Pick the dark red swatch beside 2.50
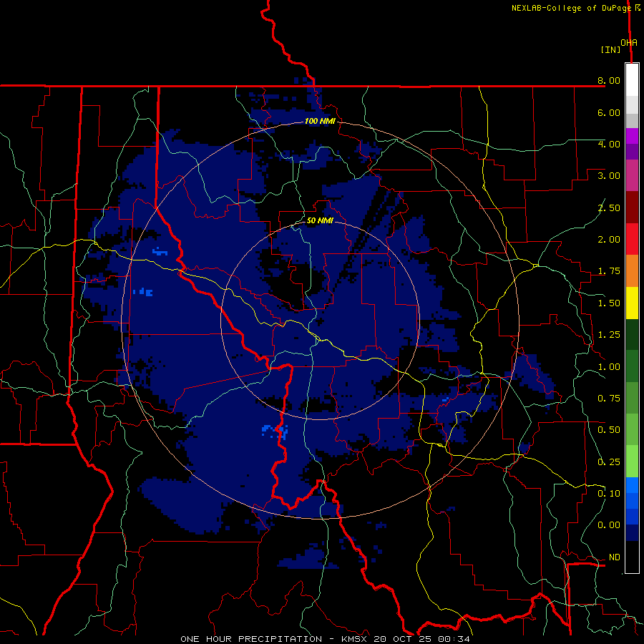 (632, 208)
